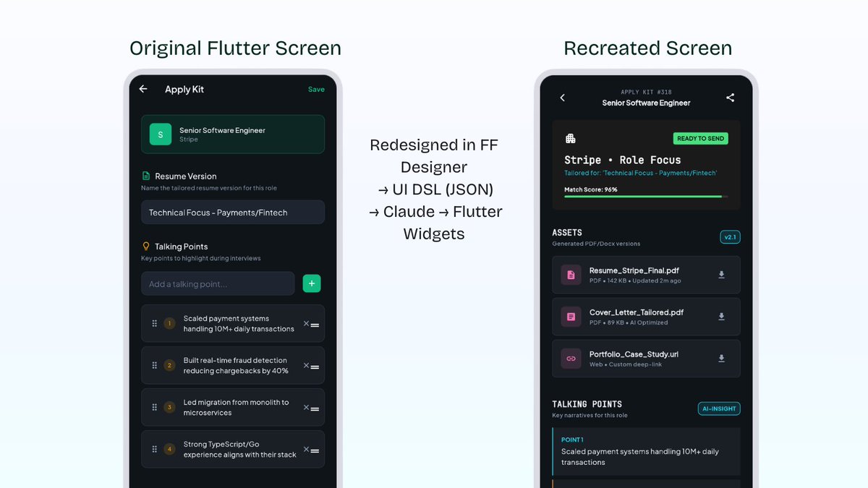Click the ASSETS section heading
This screenshot has width=868, height=488.
[x=567, y=233]
